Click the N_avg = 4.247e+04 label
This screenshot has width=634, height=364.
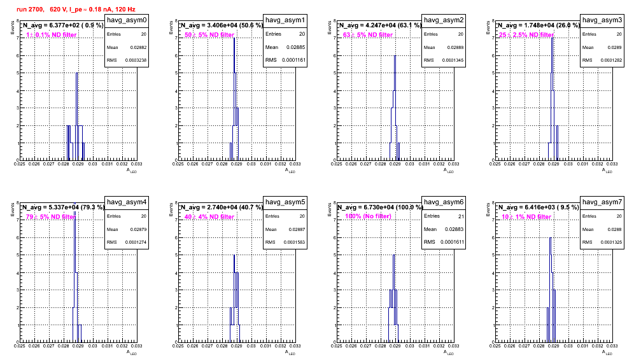pyautogui.click(x=380, y=25)
